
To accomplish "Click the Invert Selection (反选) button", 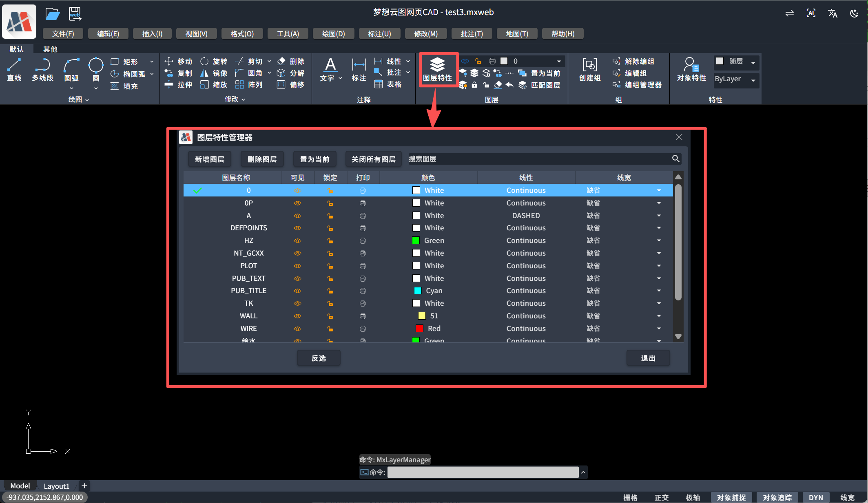I will pyautogui.click(x=319, y=358).
